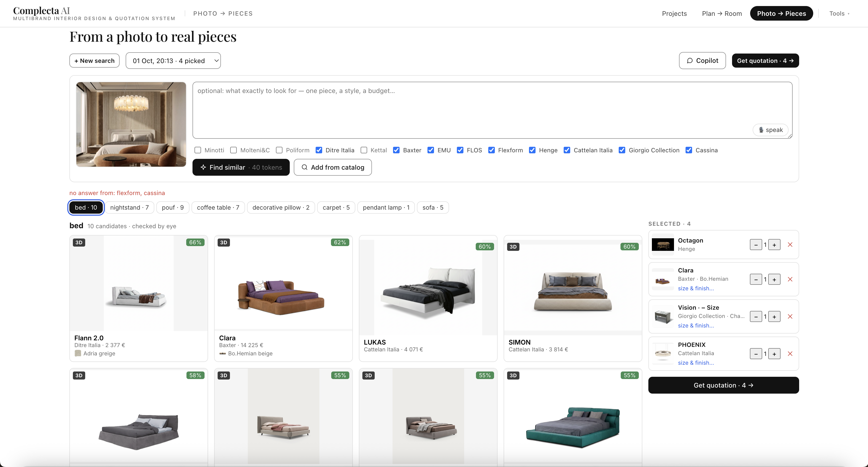Viewport: 868px width, 467px height.
Task: Click the 3D badge on SIMON card
Action: click(x=513, y=247)
